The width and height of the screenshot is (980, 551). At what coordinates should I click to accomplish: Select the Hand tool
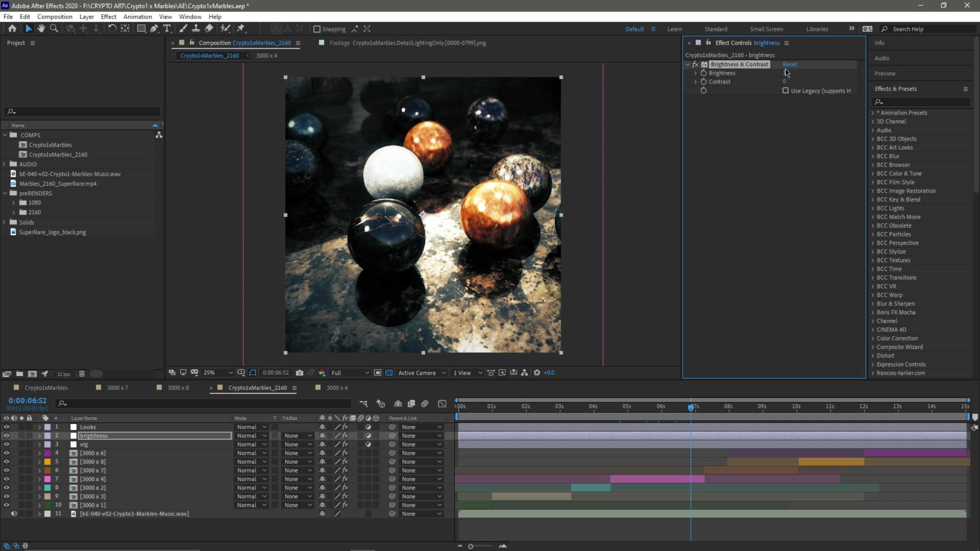pyautogui.click(x=41, y=29)
